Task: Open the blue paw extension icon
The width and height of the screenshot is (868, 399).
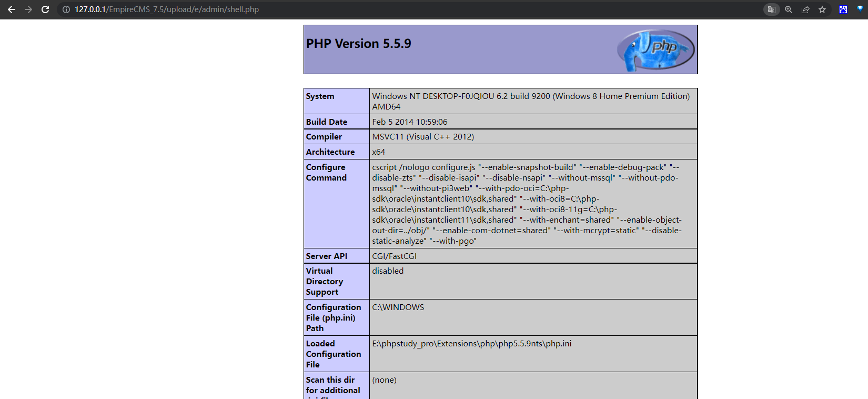Action: tap(843, 9)
